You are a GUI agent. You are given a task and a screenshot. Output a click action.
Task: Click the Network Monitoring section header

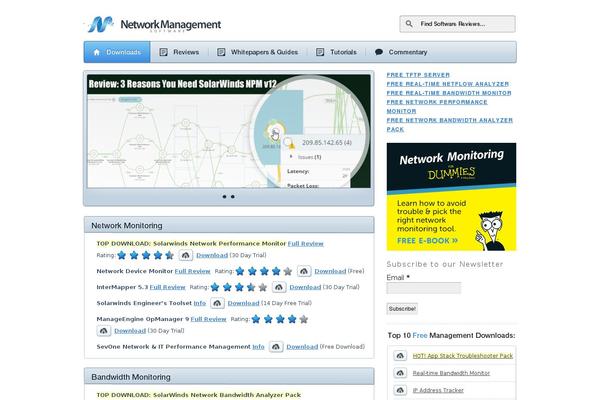coord(229,225)
